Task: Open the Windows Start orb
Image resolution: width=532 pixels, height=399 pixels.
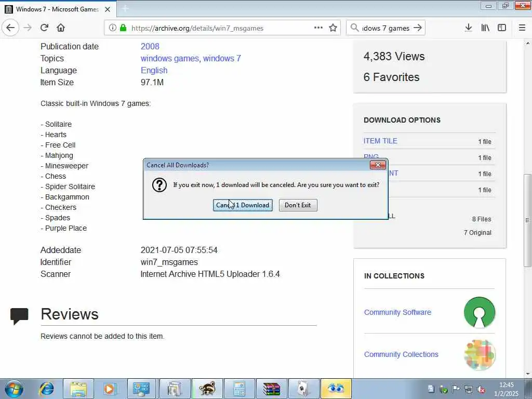Action: point(14,389)
